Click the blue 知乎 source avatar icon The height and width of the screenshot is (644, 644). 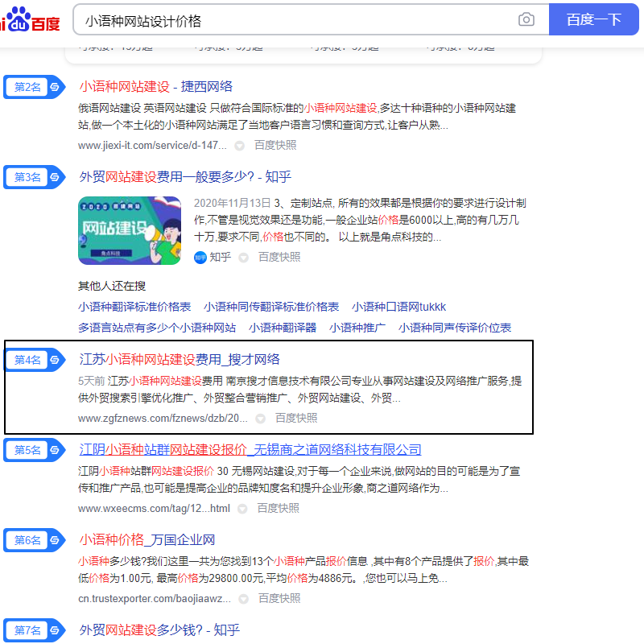pyautogui.click(x=200, y=258)
